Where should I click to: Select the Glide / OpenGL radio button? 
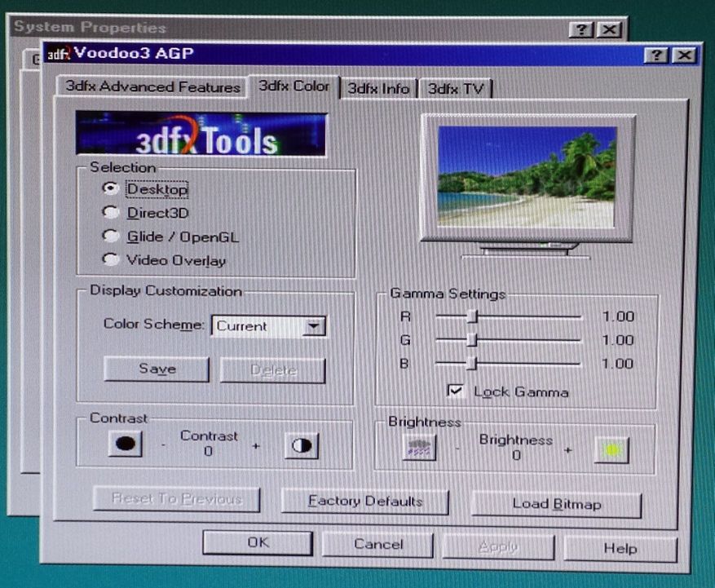click(x=110, y=236)
